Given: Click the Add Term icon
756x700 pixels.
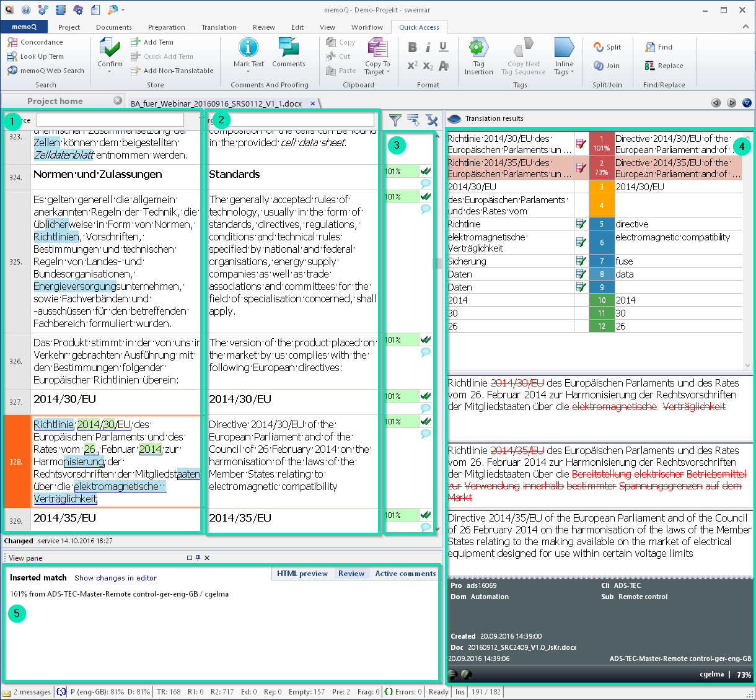Looking at the screenshot, I should click(x=136, y=42).
